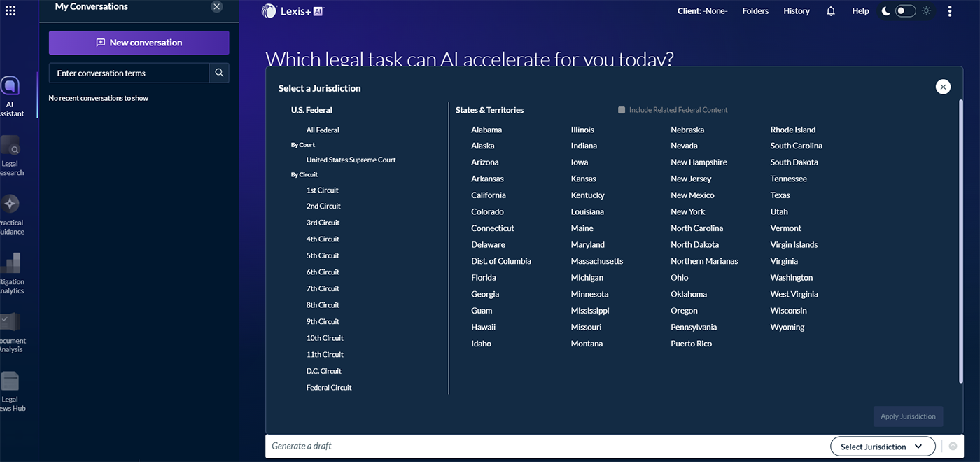The height and width of the screenshot is (462, 980).
Task: Choose Texas
Action: (x=780, y=195)
